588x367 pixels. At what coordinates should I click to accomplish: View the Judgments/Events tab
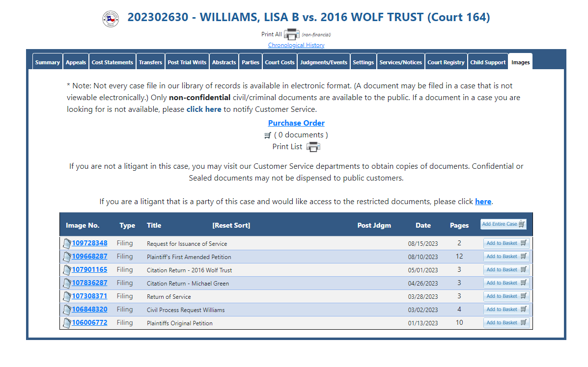click(x=324, y=62)
